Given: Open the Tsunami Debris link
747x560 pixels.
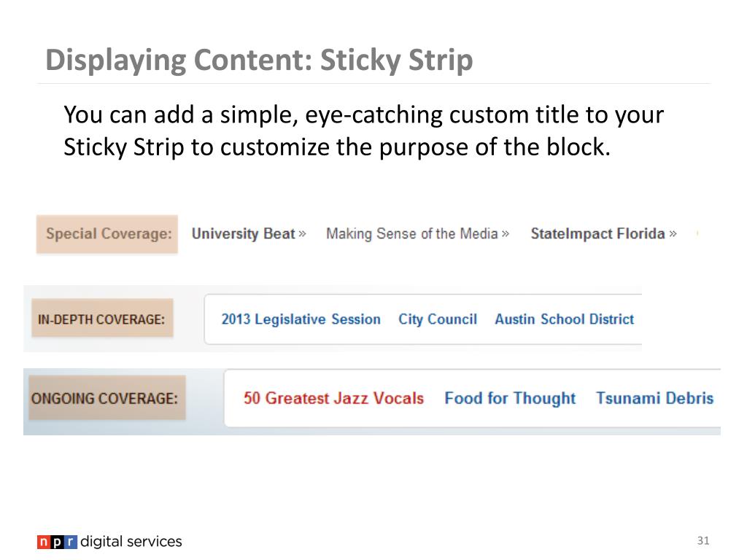Looking at the screenshot, I should point(655,398).
